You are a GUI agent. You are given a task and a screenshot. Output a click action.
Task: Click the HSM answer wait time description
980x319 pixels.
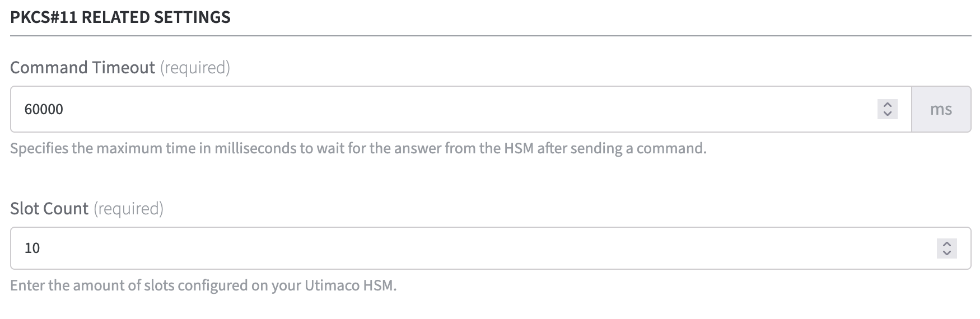(x=358, y=148)
